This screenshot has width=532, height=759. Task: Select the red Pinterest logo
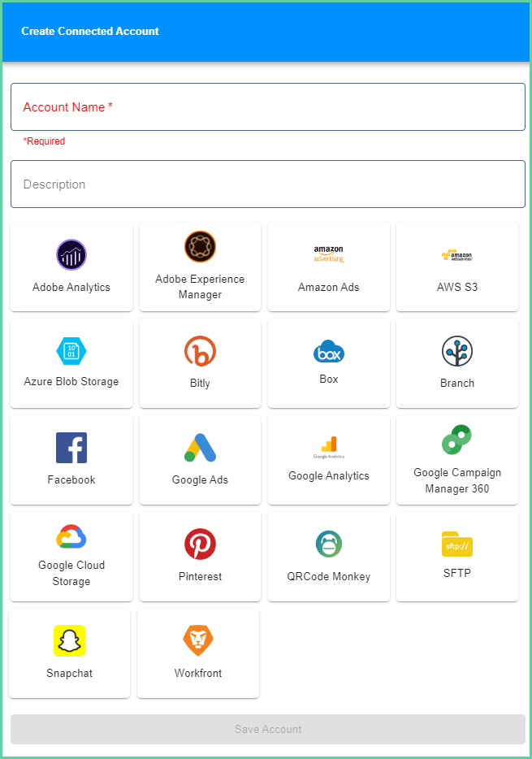(200, 544)
